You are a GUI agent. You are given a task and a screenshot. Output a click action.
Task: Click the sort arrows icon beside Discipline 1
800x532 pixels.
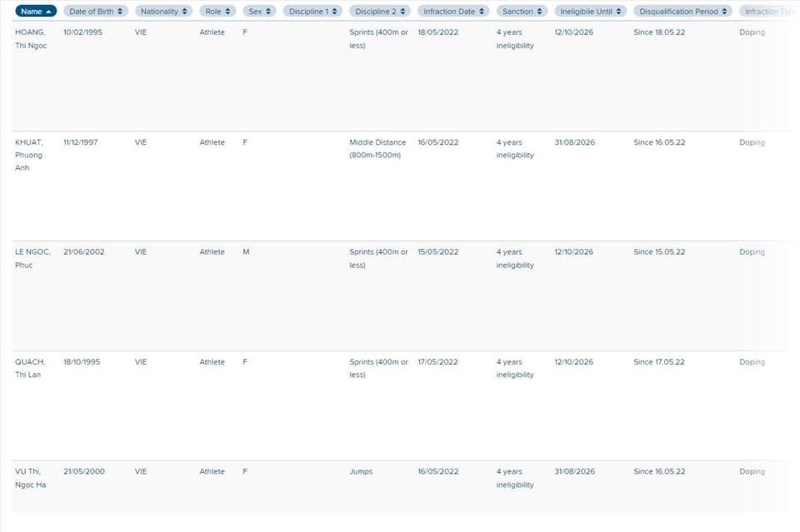(335, 12)
